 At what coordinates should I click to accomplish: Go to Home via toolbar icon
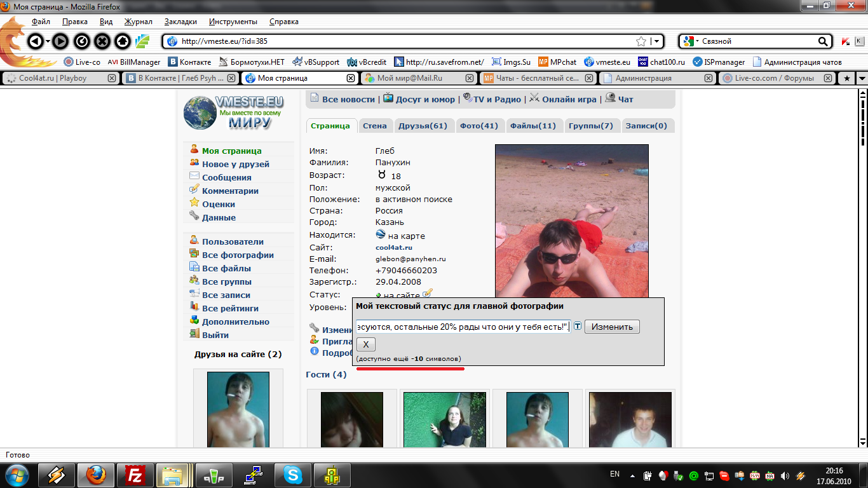[x=122, y=42]
